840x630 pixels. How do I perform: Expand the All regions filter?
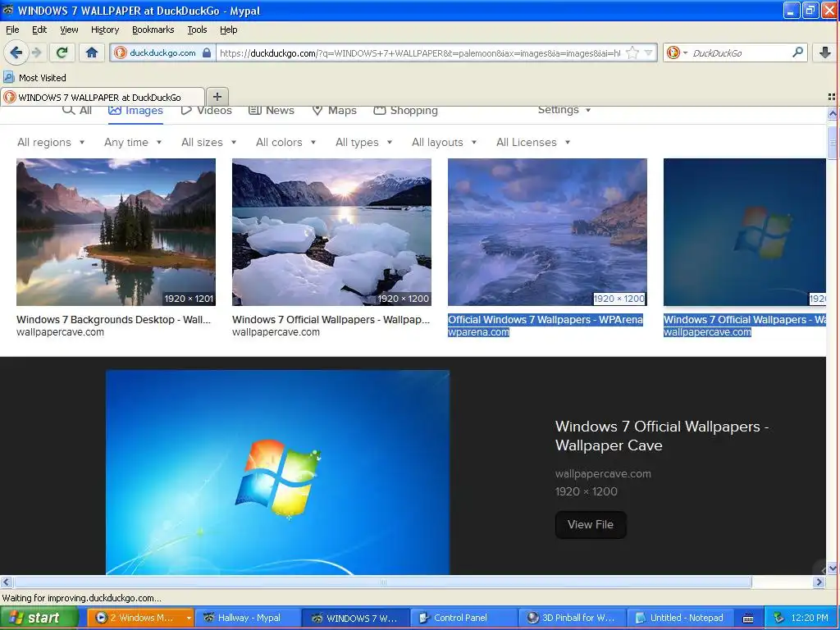click(x=51, y=142)
